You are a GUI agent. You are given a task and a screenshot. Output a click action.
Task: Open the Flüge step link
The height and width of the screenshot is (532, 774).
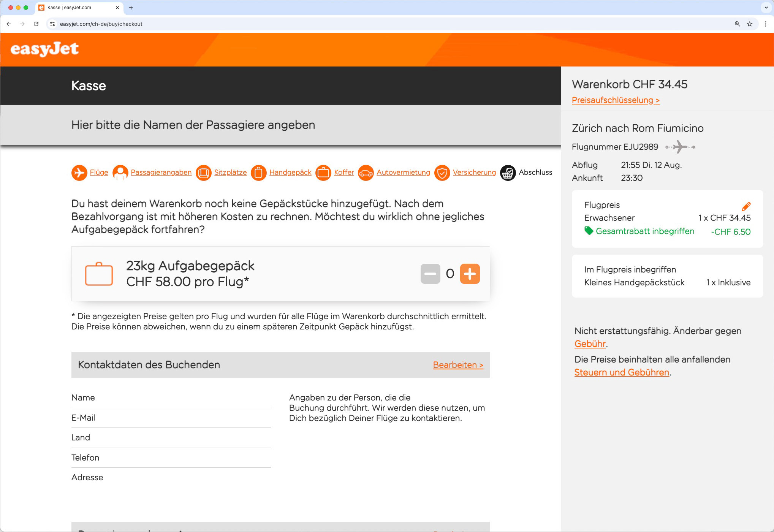(x=99, y=173)
